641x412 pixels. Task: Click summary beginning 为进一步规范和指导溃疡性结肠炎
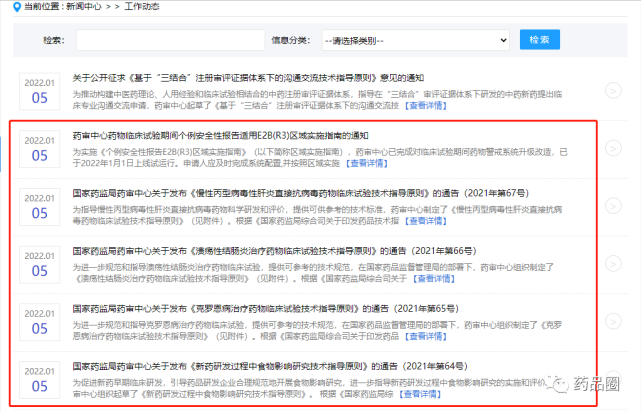coord(313,273)
